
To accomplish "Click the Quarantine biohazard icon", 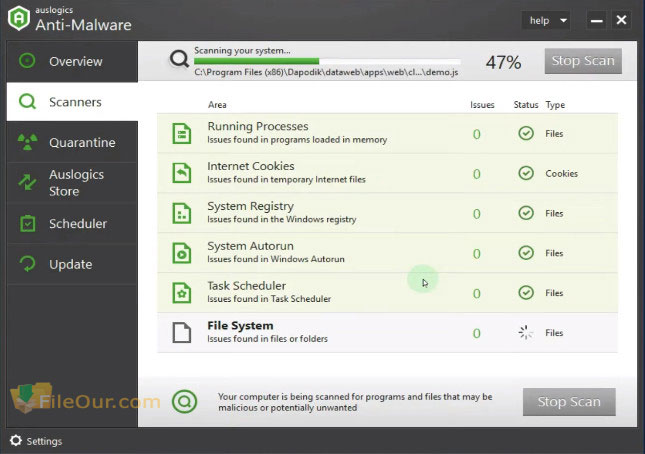I will tap(28, 142).
